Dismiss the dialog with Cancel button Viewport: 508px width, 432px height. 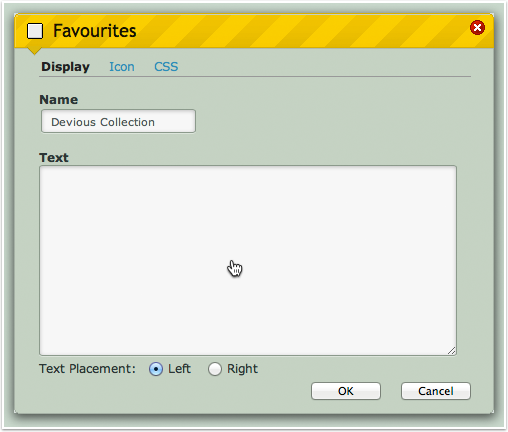(x=436, y=391)
